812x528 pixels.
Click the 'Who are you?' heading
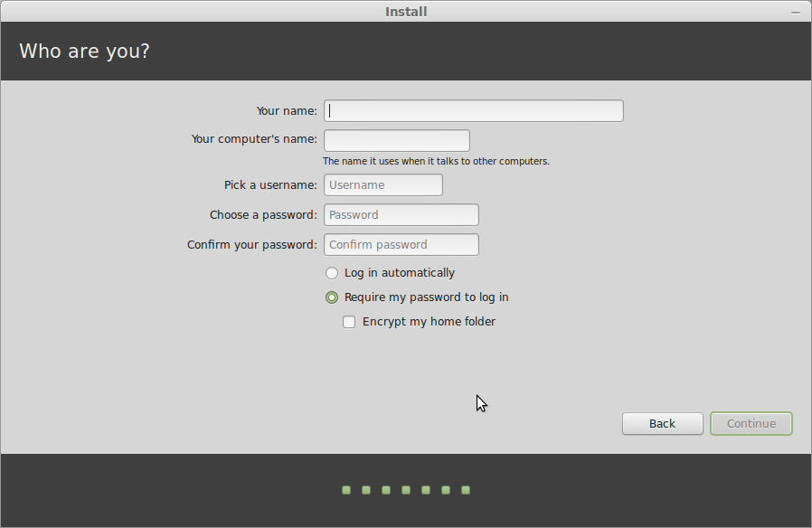(84, 52)
